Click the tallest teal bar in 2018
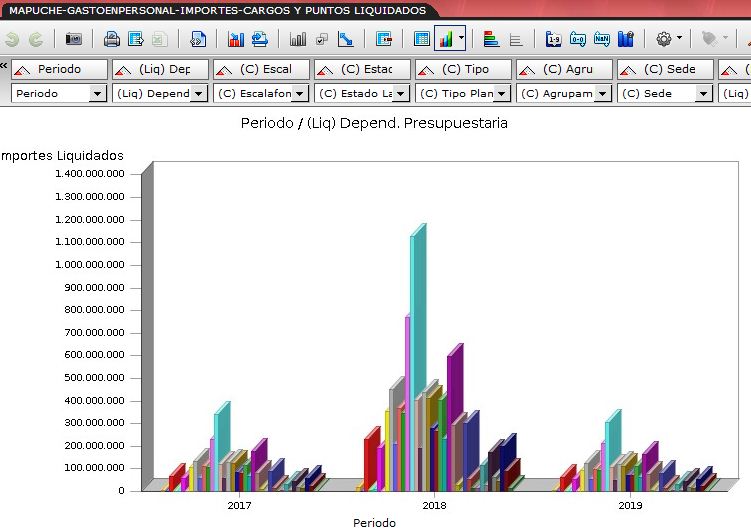The width and height of the screenshot is (751, 532). (419, 311)
